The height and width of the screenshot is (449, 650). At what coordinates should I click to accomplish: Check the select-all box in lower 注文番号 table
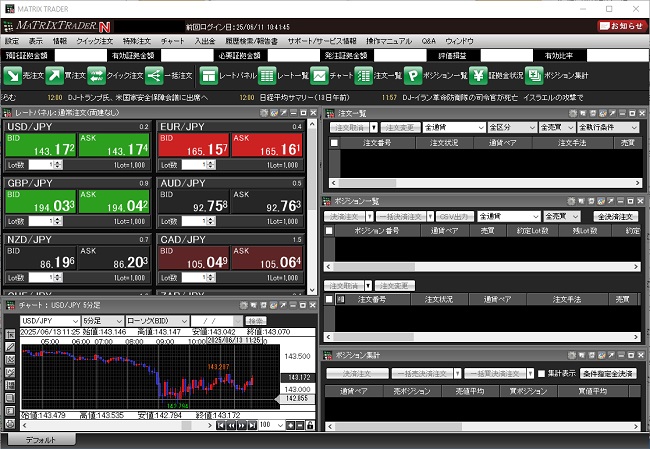[329, 299]
